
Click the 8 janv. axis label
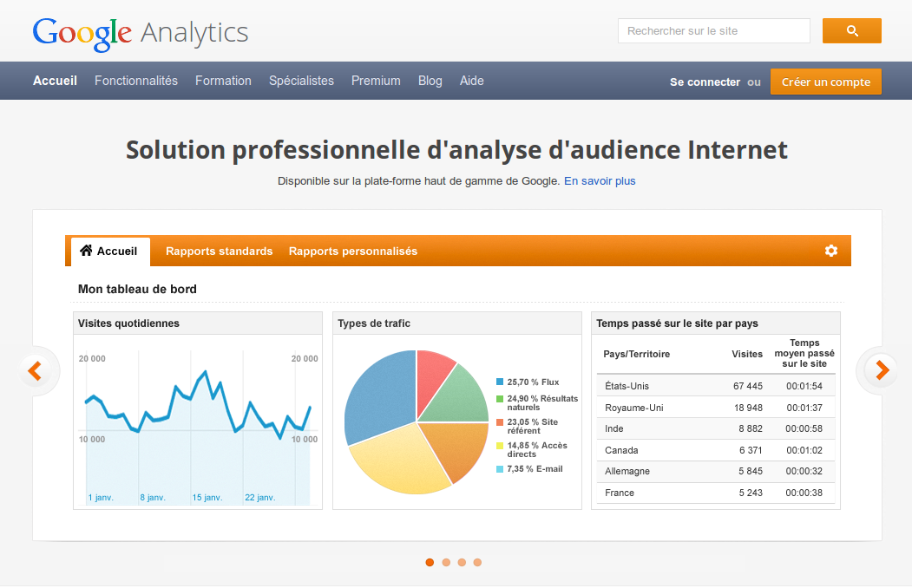coord(153,497)
